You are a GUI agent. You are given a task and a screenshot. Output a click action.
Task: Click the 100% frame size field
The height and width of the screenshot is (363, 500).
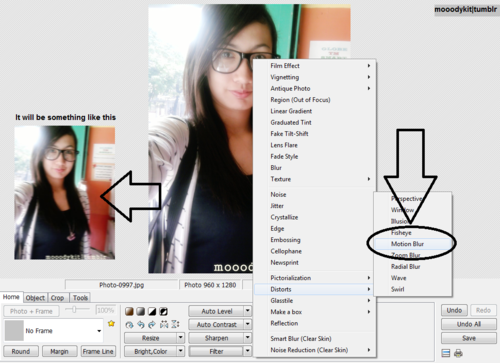106,310
